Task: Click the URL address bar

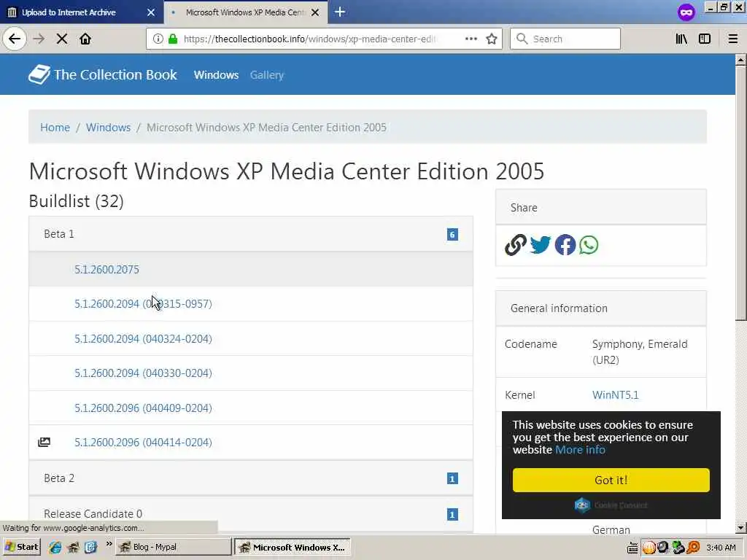Action: [x=324, y=39]
